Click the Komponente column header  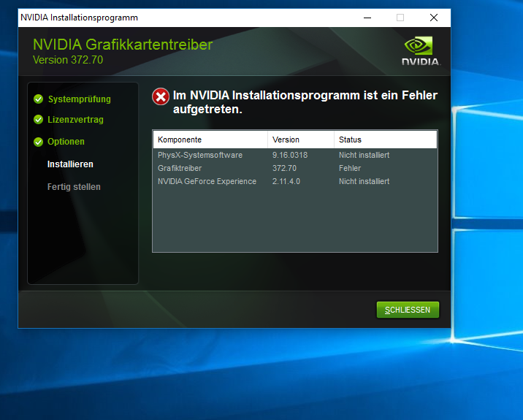click(x=210, y=140)
